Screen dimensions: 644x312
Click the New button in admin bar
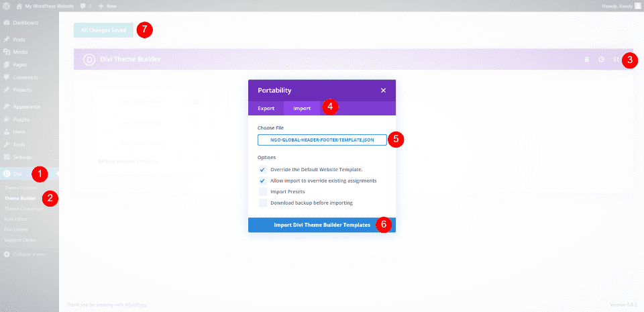107,6
